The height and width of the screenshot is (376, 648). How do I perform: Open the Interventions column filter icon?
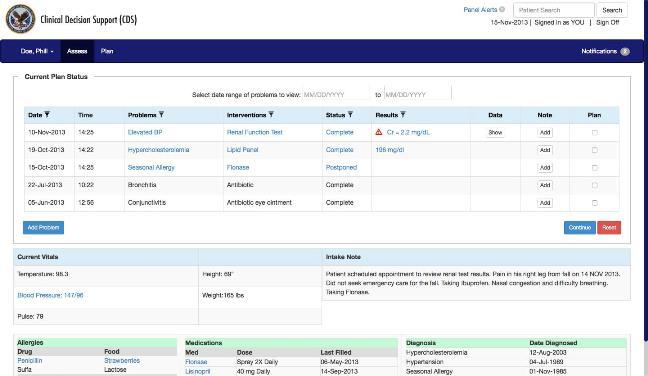(x=271, y=114)
